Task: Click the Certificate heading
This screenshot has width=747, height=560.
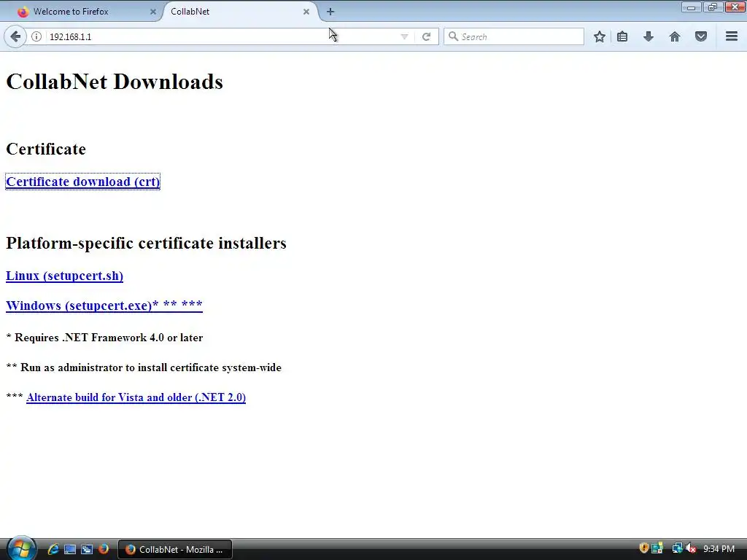Action: pos(46,149)
